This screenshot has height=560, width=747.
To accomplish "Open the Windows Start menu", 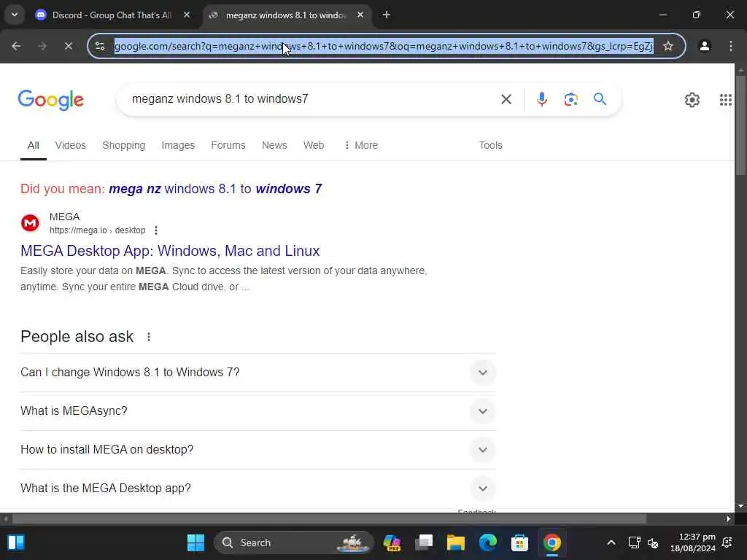I will [x=196, y=542].
